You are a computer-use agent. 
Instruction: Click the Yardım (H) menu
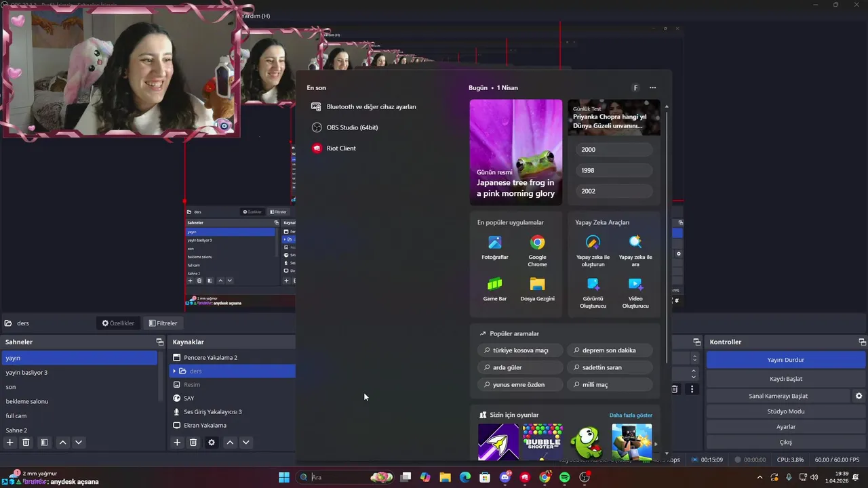pyautogui.click(x=256, y=16)
